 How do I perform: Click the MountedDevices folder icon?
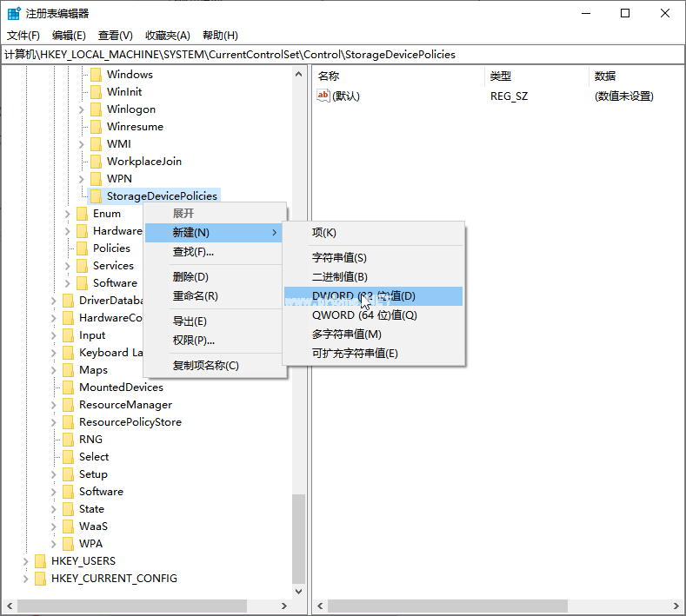(68, 387)
